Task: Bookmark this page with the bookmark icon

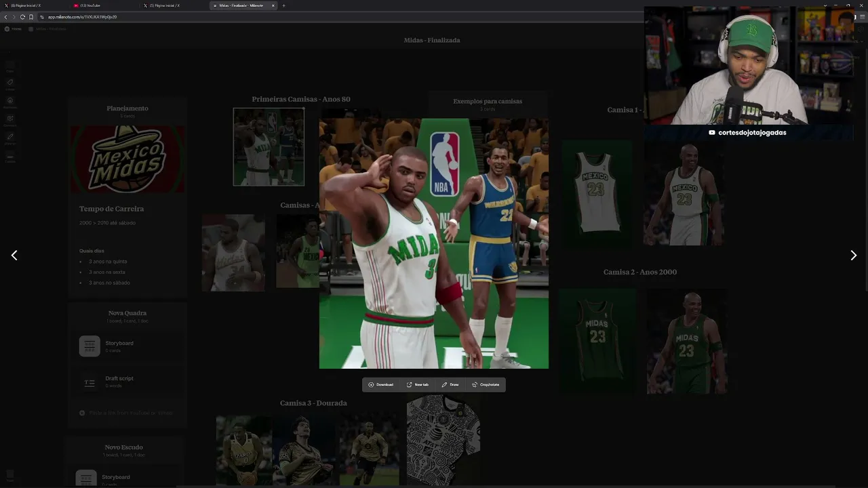Action: pyautogui.click(x=31, y=17)
